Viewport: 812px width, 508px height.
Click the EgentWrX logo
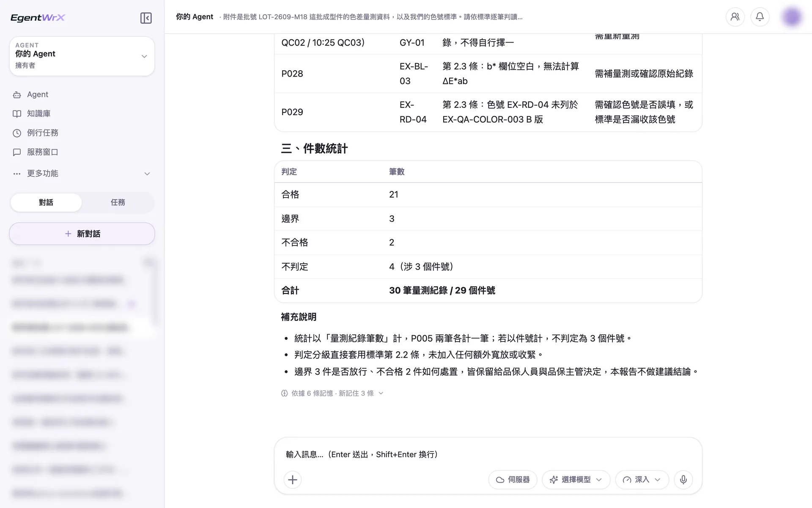(38, 17)
